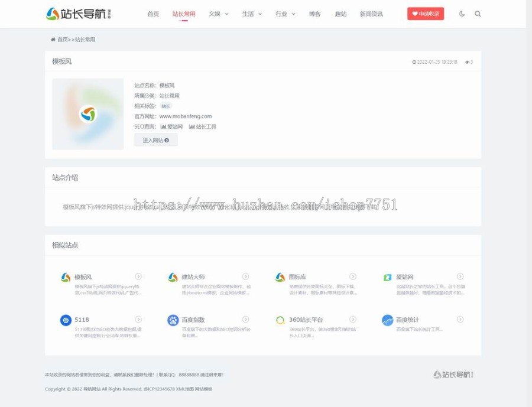Open the 首页 nav item
532x407 pixels.
pyautogui.click(x=153, y=14)
